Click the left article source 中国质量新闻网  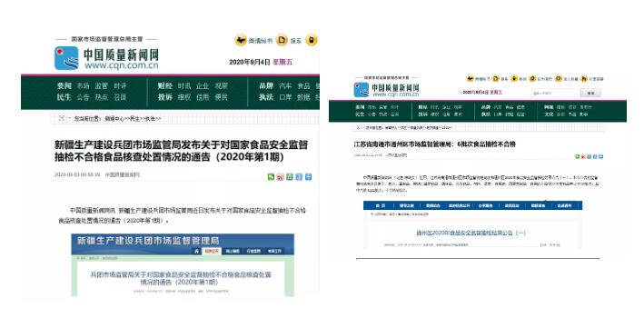click(x=123, y=174)
